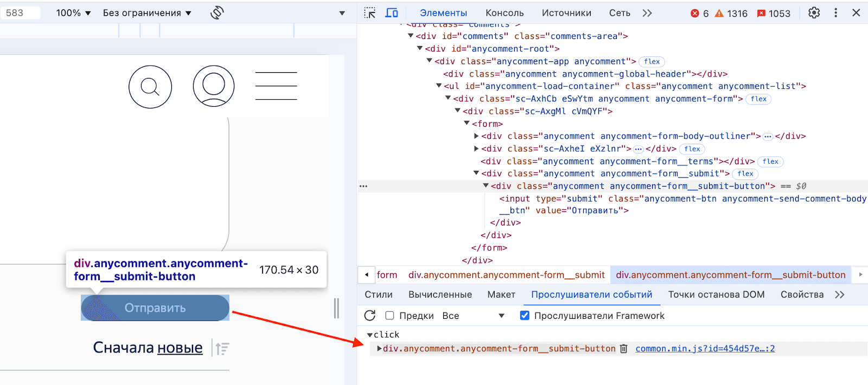
Task: Open the 100% zoom dropdown
Action: pos(73,13)
